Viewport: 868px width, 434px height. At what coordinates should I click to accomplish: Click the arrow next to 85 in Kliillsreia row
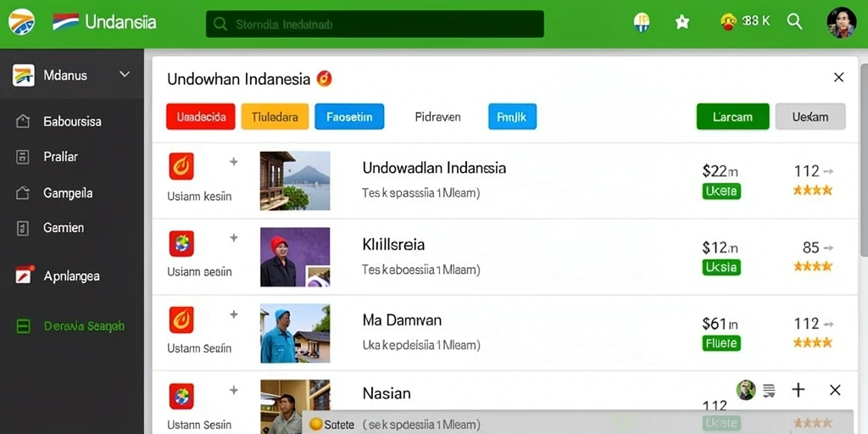coord(828,248)
